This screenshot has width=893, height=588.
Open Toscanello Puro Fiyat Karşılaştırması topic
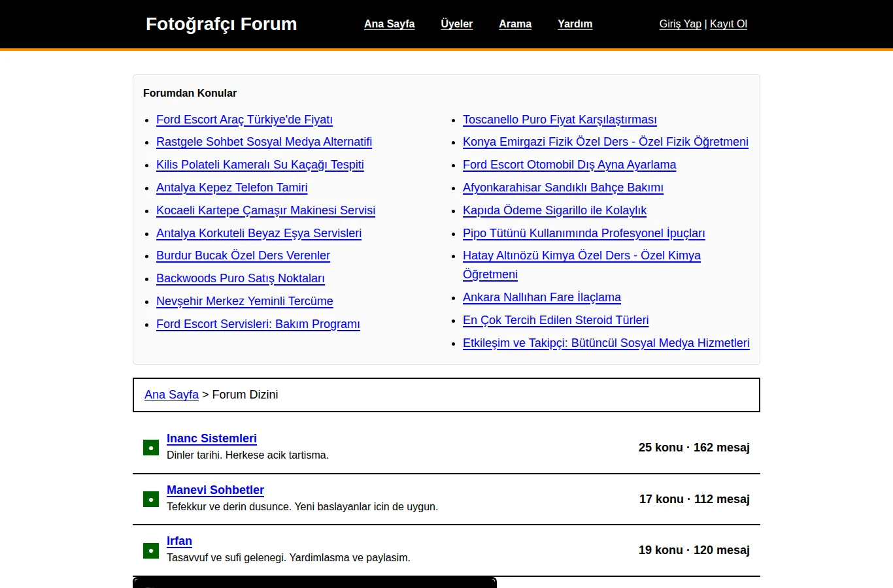tap(560, 120)
